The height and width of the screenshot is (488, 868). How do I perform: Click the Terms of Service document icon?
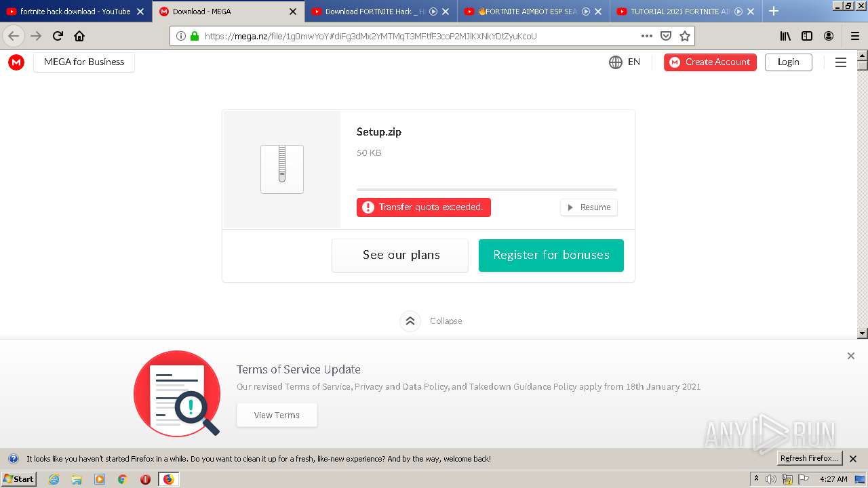[178, 394]
